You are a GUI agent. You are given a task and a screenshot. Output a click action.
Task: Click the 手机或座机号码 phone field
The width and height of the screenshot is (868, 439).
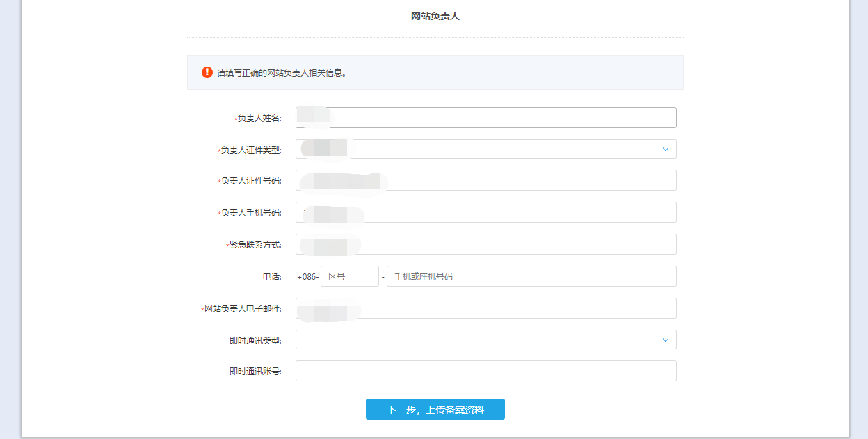[x=531, y=276]
